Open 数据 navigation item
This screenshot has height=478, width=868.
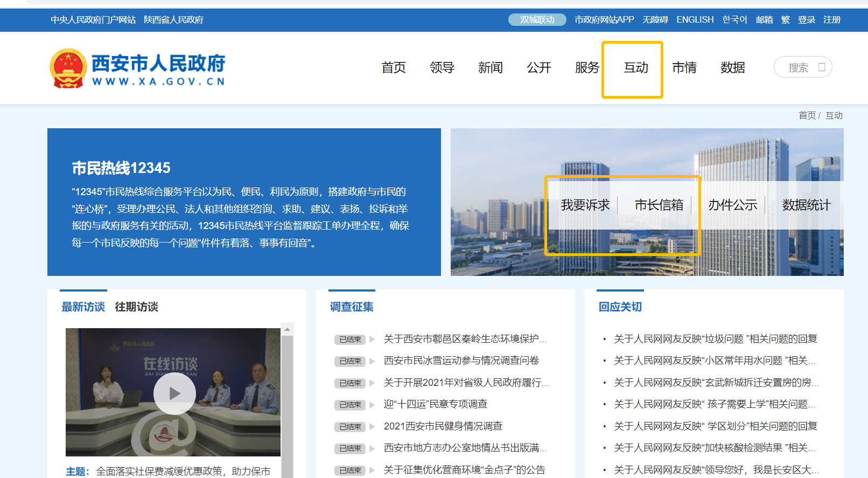733,67
